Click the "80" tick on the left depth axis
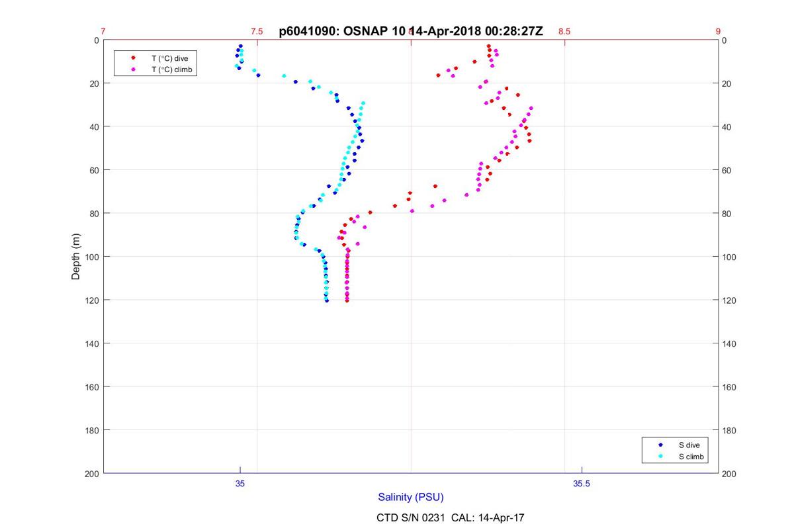 [x=94, y=214]
